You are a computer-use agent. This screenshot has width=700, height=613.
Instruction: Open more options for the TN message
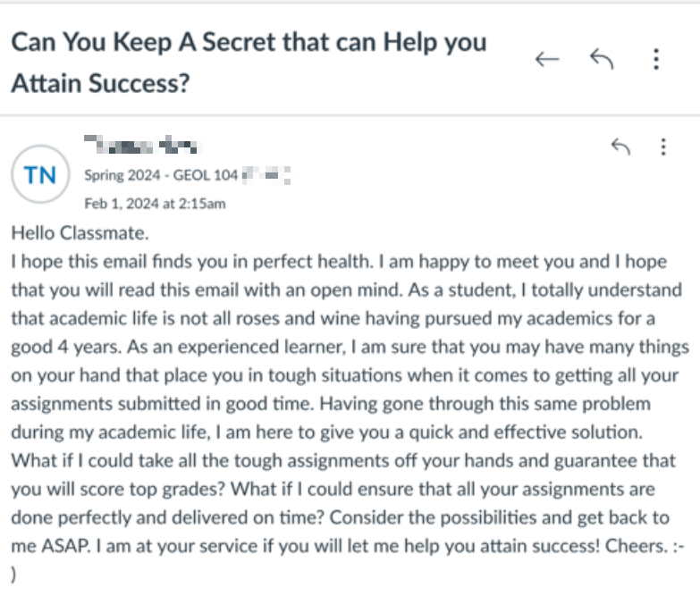(x=662, y=147)
